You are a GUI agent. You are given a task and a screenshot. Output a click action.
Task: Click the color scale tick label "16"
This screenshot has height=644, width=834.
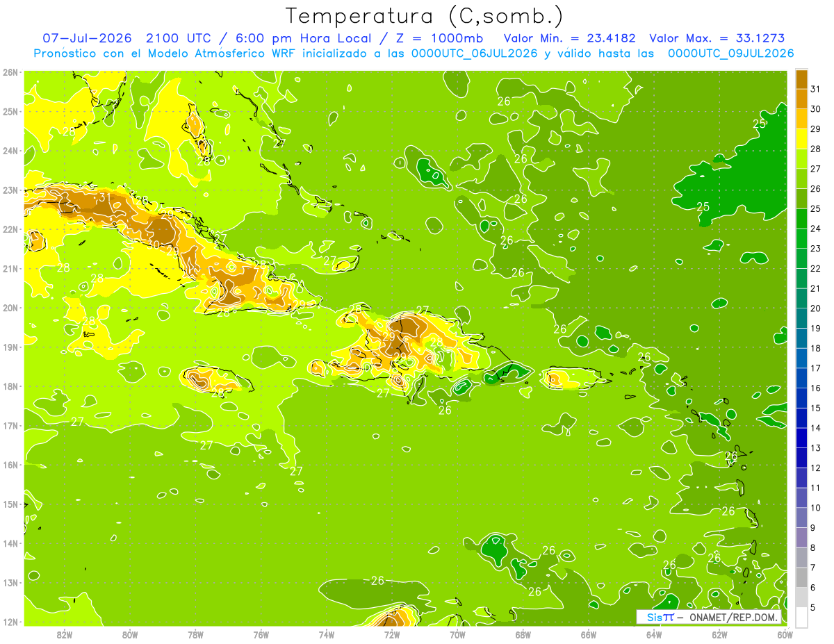click(815, 388)
